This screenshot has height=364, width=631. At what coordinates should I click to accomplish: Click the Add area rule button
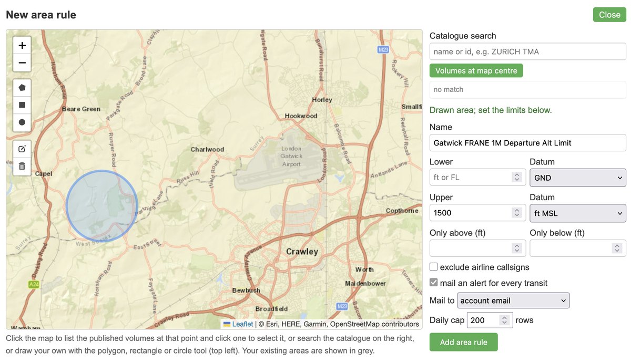[x=464, y=342]
